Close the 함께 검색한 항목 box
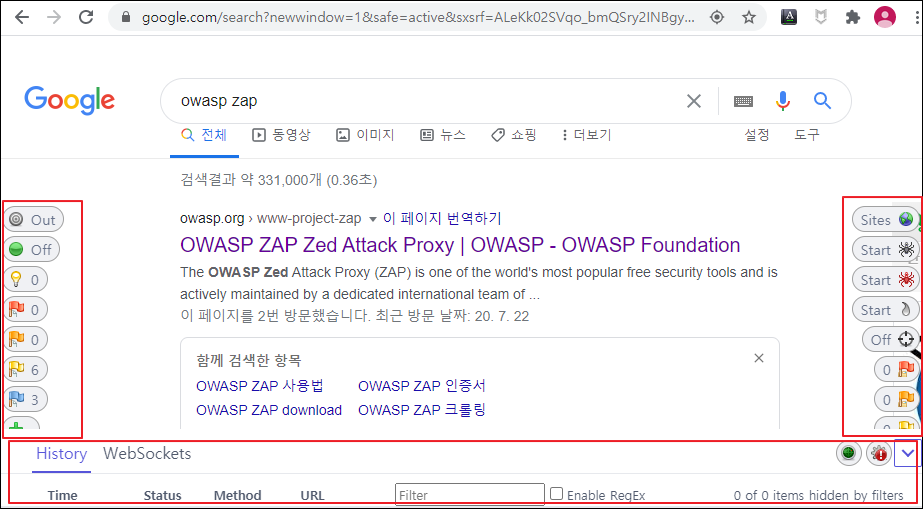 [759, 358]
